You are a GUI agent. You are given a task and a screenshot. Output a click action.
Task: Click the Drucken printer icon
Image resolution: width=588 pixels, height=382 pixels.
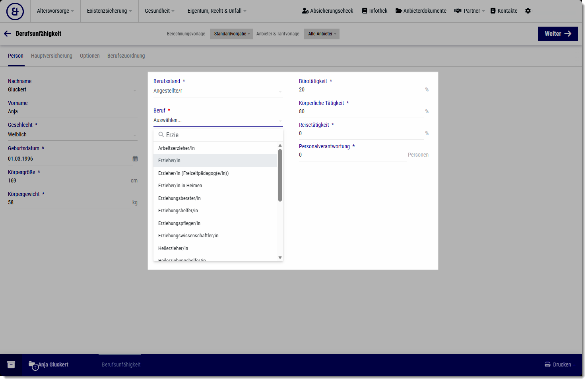click(547, 365)
